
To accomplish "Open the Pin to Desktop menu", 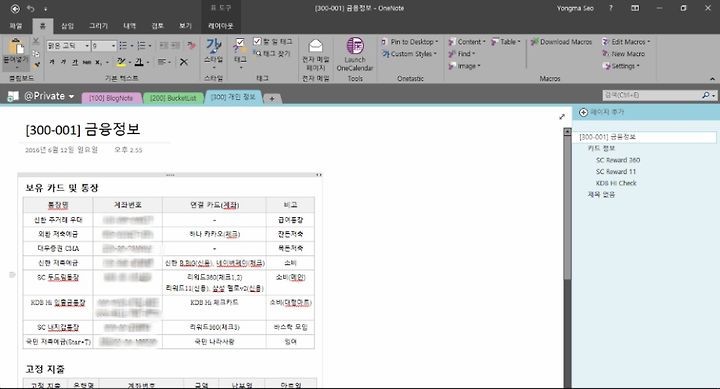I will click(410, 42).
